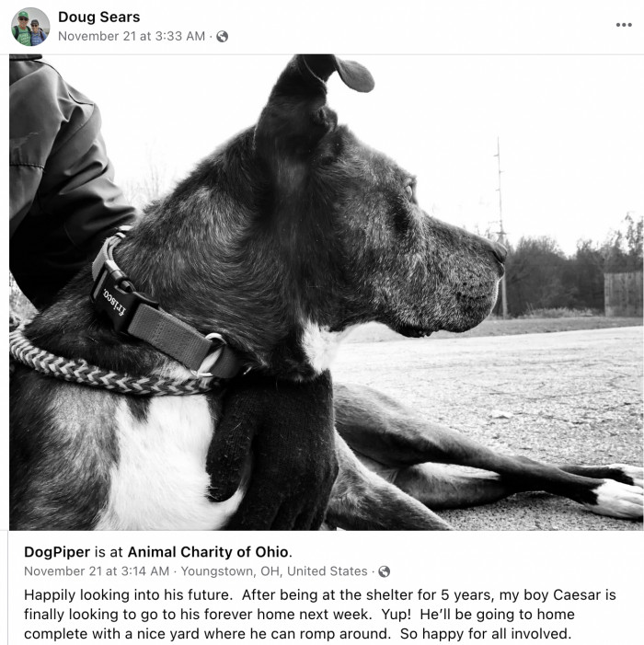Open the three-dot post options menu
The height and width of the screenshot is (645, 644).
624,25
